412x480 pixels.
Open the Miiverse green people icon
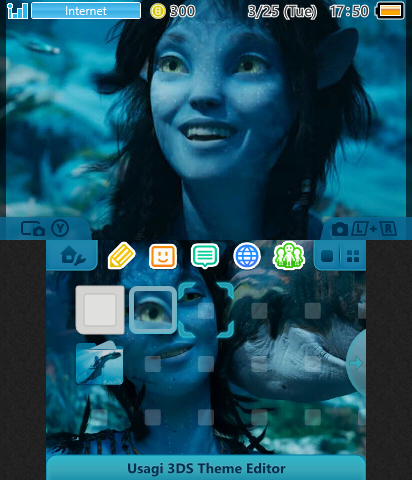(289, 256)
